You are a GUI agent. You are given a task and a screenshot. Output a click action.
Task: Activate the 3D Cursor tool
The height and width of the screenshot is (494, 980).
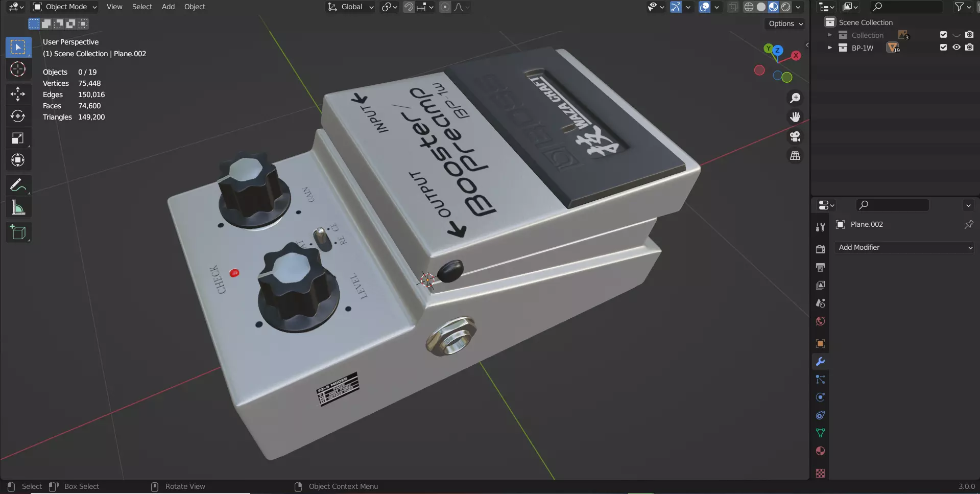click(x=18, y=69)
